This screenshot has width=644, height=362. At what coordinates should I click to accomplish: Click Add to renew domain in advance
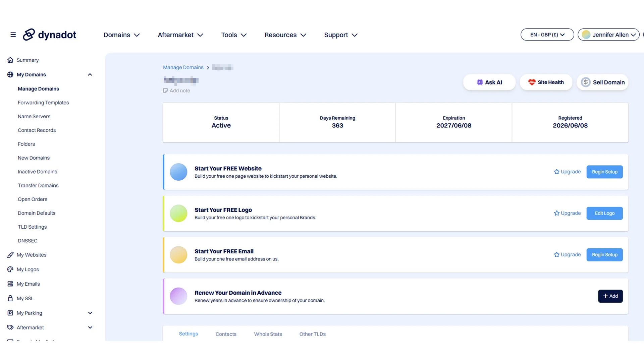[x=610, y=296]
